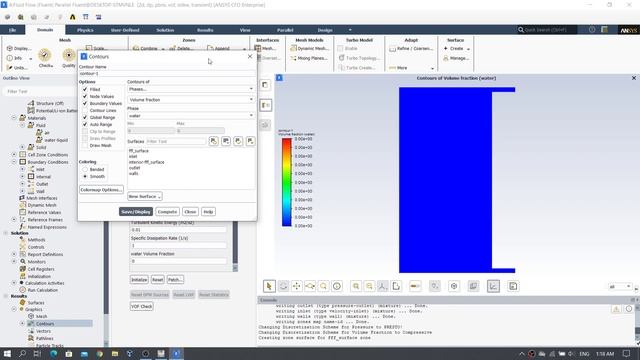
Task: Open the axis orientation view tool
Action: [382, 286]
